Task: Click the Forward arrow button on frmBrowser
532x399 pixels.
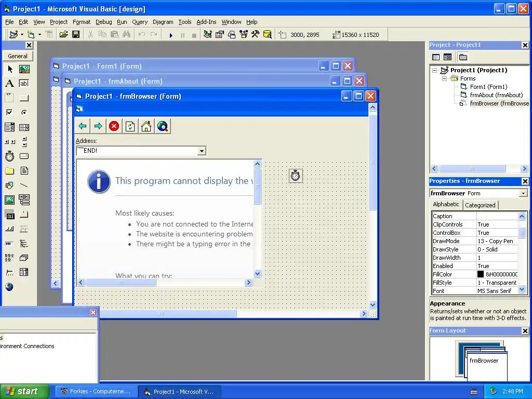Action: (x=98, y=126)
